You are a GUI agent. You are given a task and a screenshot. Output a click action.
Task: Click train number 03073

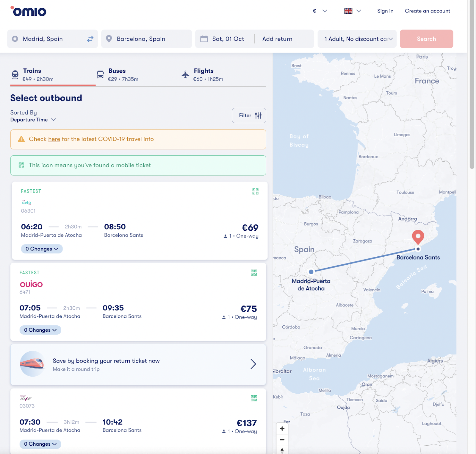27,406
